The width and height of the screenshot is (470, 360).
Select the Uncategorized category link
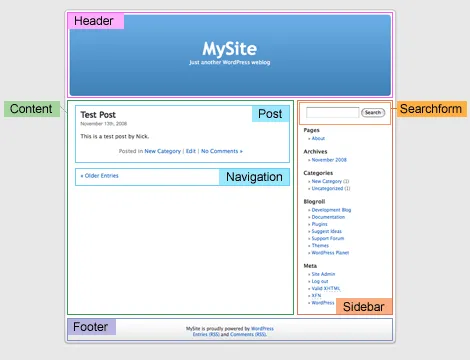pyautogui.click(x=327, y=188)
